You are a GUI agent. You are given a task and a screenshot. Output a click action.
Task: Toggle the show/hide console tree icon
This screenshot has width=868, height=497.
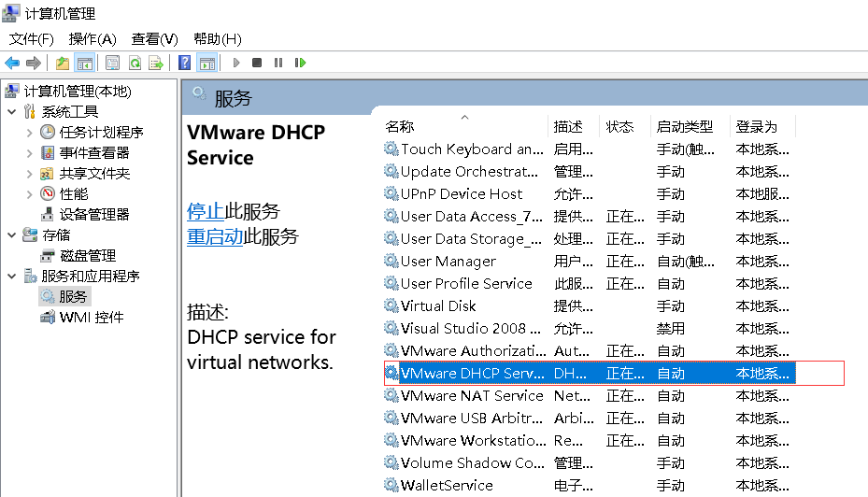point(84,63)
